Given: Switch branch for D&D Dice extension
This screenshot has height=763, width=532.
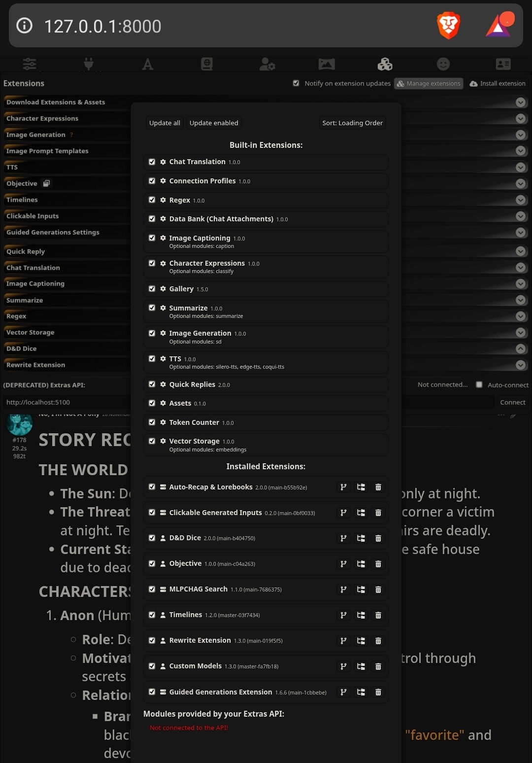Looking at the screenshot, I should pos(343,538).
